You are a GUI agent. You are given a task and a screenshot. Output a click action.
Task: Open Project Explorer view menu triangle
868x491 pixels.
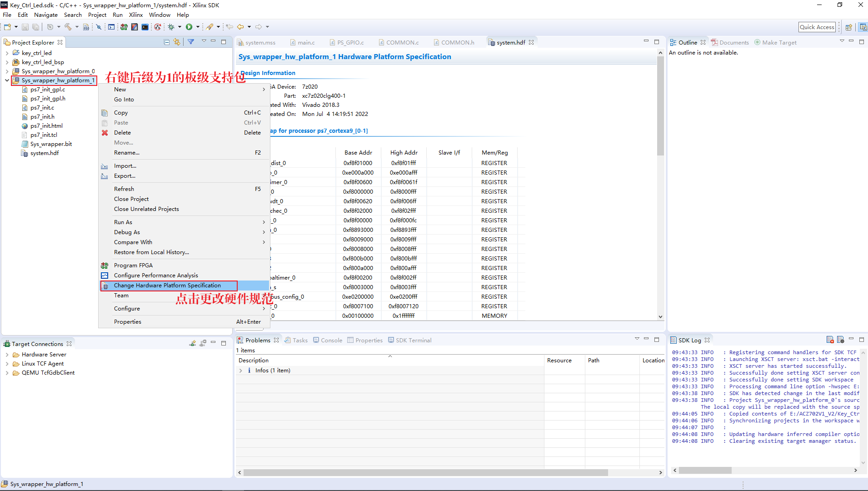coord(204,41)
